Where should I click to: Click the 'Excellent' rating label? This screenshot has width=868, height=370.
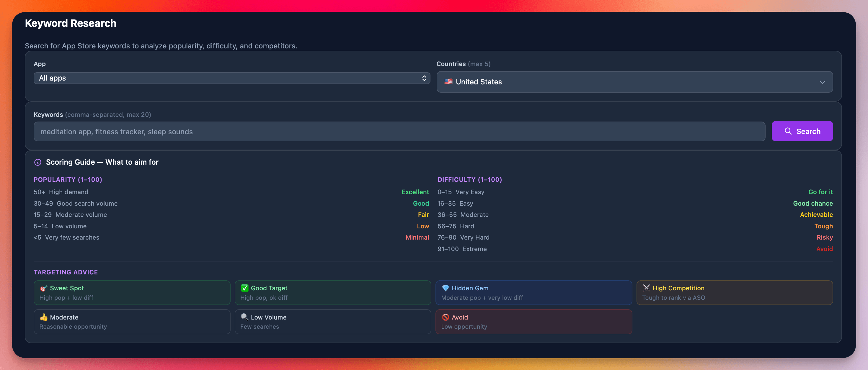coord(415,192)
